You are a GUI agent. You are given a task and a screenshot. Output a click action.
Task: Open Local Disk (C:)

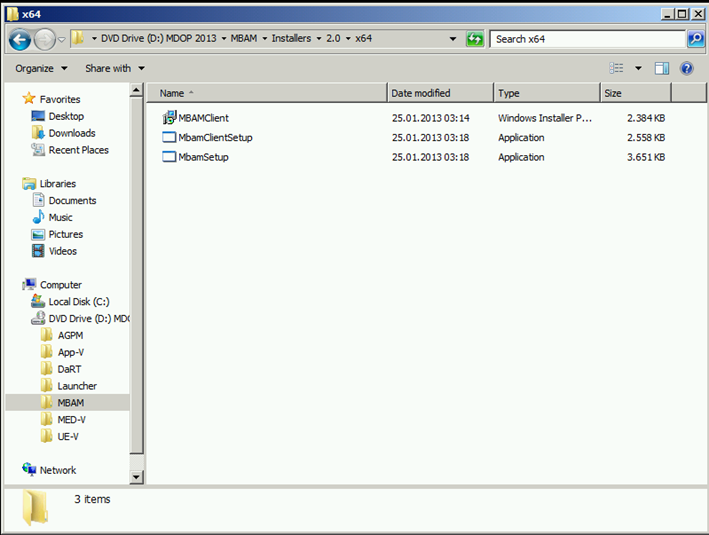(x=79, y=302)
